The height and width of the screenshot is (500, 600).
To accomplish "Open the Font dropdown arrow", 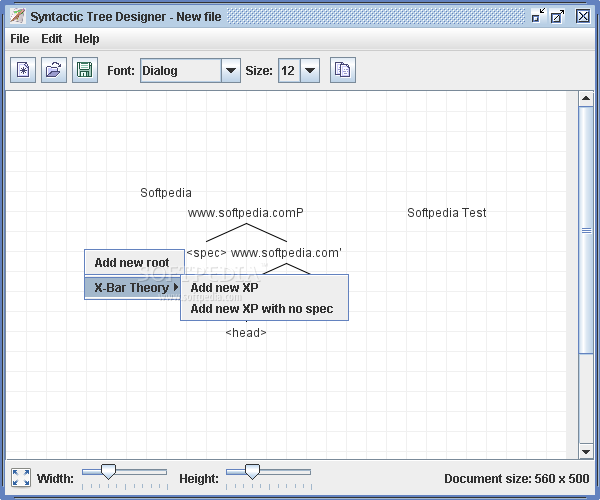I will point(231,70).
